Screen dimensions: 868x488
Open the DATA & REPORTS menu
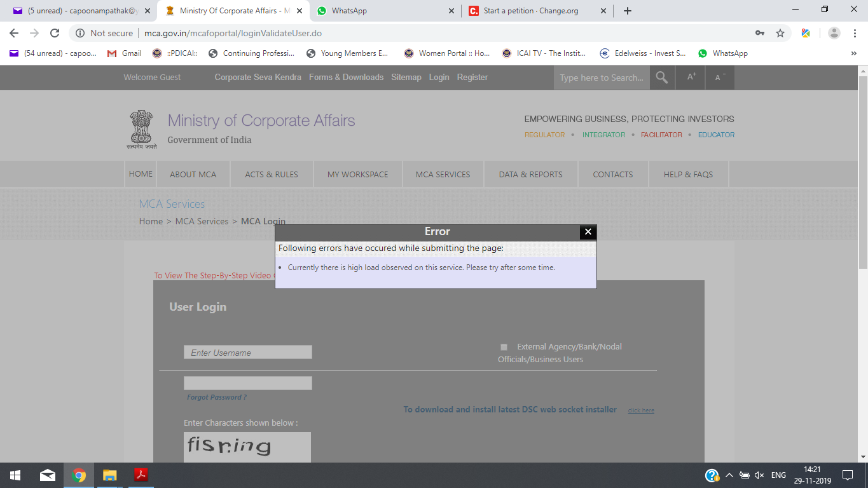point(530,174)
